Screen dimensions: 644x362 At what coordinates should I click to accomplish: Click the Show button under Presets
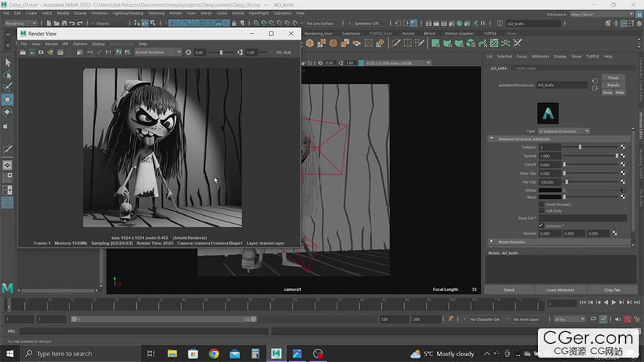(607, 92)
